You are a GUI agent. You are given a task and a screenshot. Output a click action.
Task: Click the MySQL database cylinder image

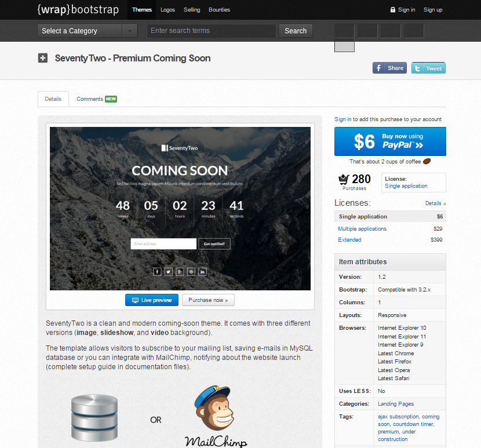coord(94,418)
